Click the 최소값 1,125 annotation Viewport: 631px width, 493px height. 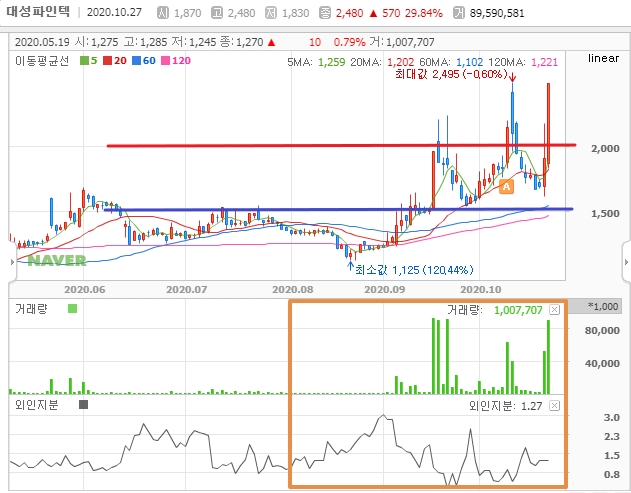pos(414,270)
